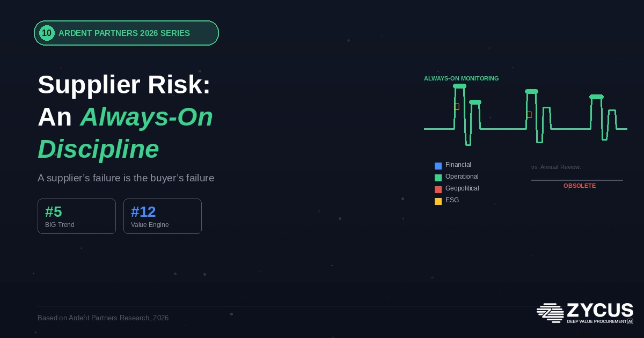644x338 pixels.
Task: Click the OBSOLETE label
Action: pyautogui.click(x=580, y=186)
